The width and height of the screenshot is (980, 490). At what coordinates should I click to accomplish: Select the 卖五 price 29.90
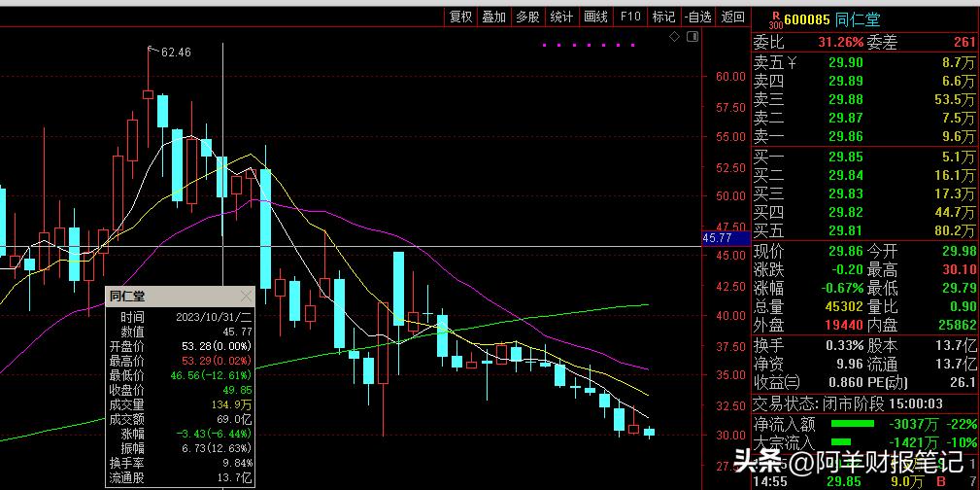tap(846, 62)
